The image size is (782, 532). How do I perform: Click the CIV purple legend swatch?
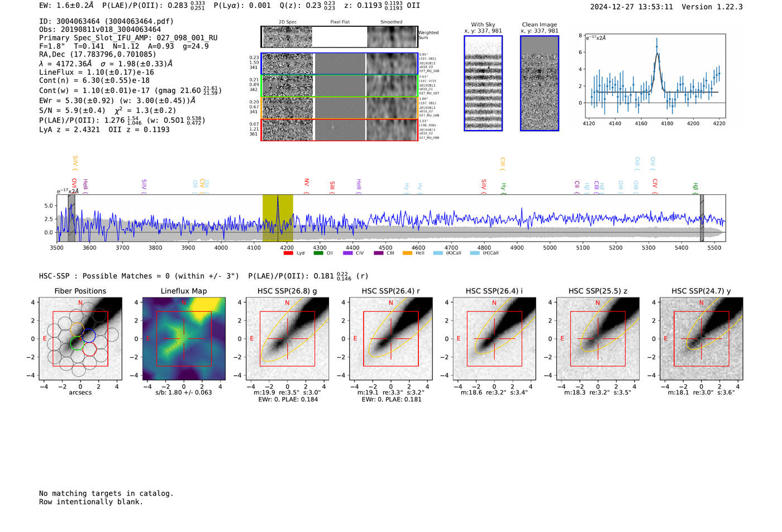(x=348, y=253)
